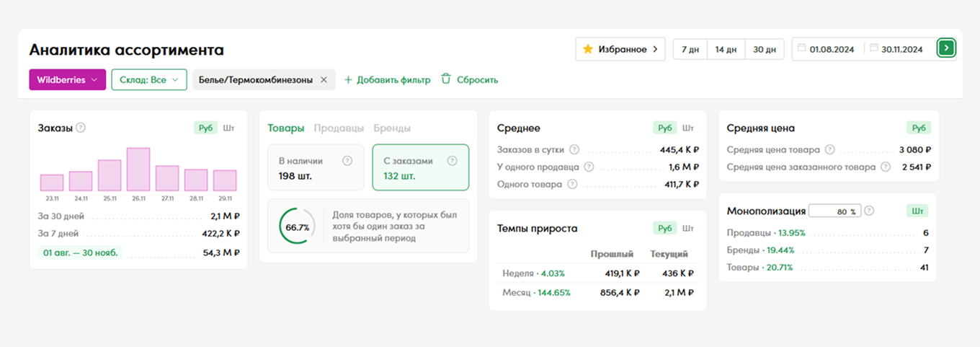Select the 14 дн period button
Image resolution: width=980 pixels, height=347 pixels.
tap(726, 49)
